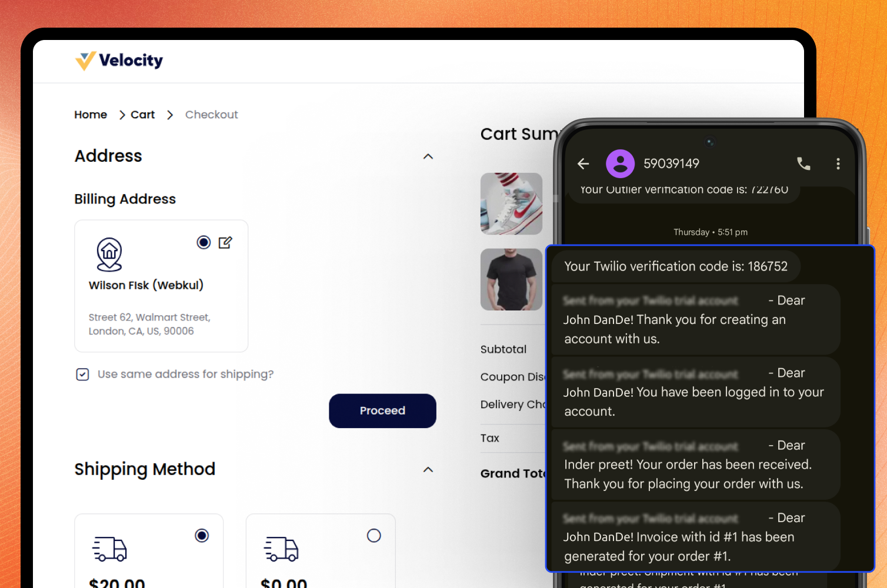Click the Velocity logo

pos(119,61)
